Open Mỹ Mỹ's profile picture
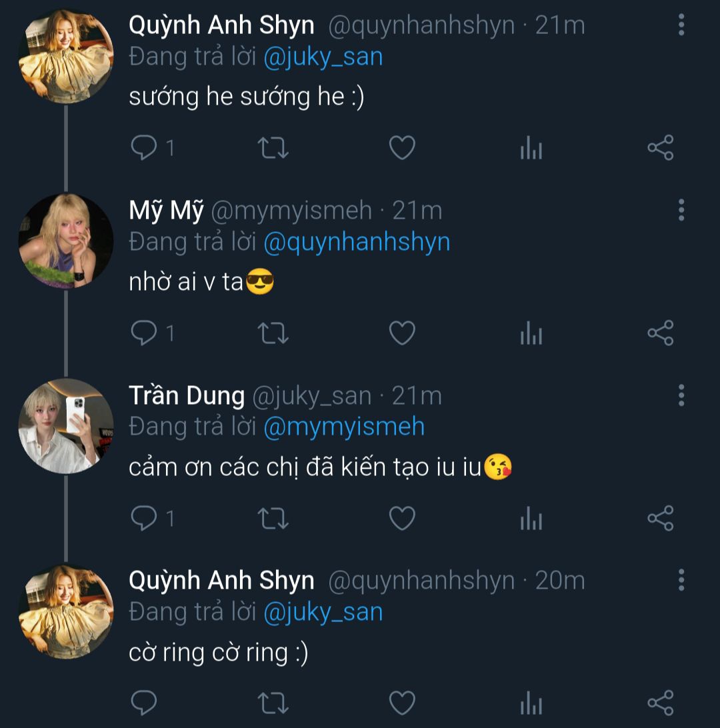The image size is (720, 728). coord(65,241)
